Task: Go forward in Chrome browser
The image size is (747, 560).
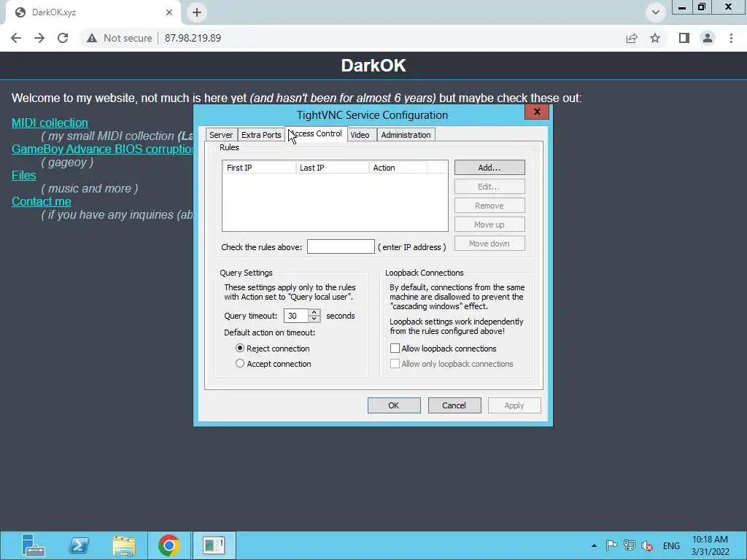Action: [39, 38]
